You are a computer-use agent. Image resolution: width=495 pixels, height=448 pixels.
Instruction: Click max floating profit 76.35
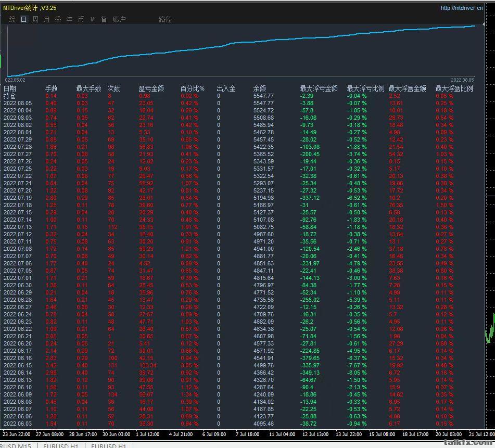pos(396,205)
